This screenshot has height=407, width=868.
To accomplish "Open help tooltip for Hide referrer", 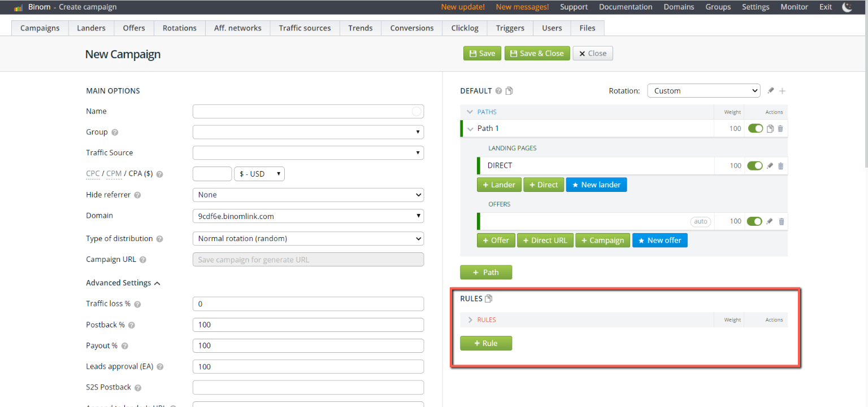I will (x=137, y=195).
